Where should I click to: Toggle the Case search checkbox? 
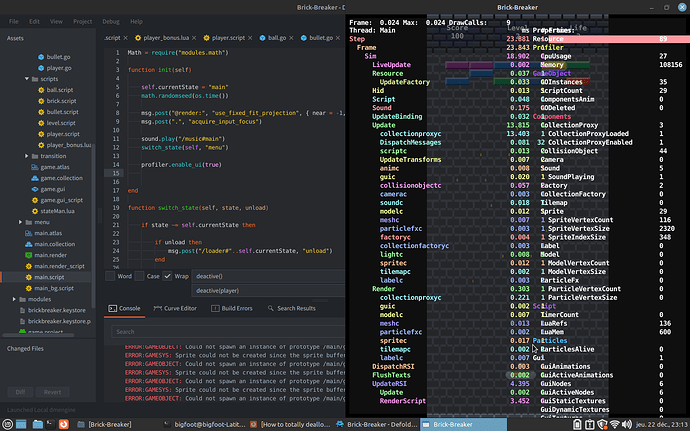[x=139, y=275]
